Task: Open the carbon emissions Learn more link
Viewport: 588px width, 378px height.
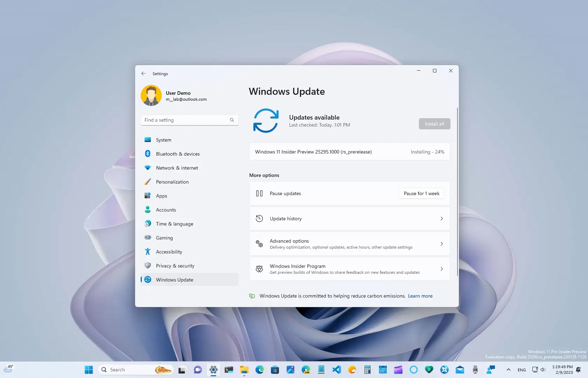Action: coord(420,296)
